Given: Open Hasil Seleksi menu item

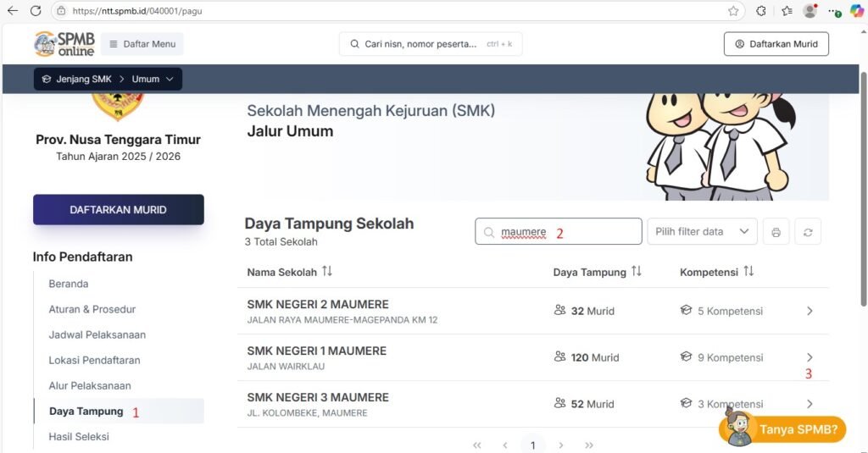Looking at the screenshot, I should coord(79,436).
